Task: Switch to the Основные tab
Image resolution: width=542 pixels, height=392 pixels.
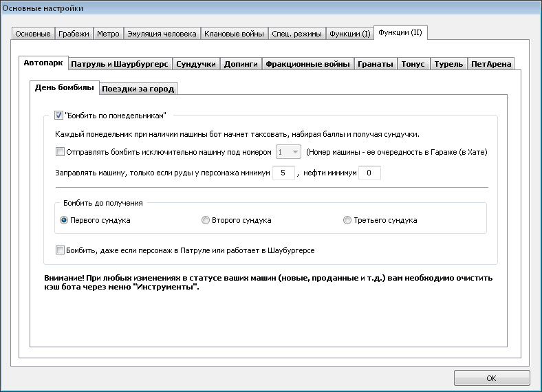Action: (x=33, y=34)
